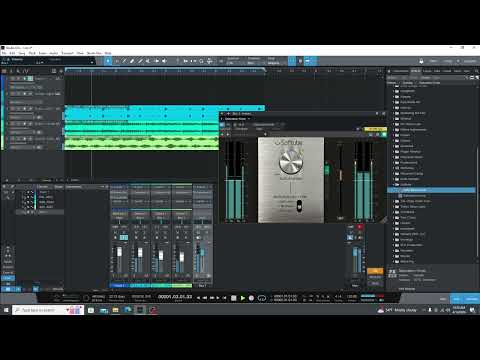Open the Track menu
Image resolution: width=480 pixels, height=360 pixels.
point(32,53)
